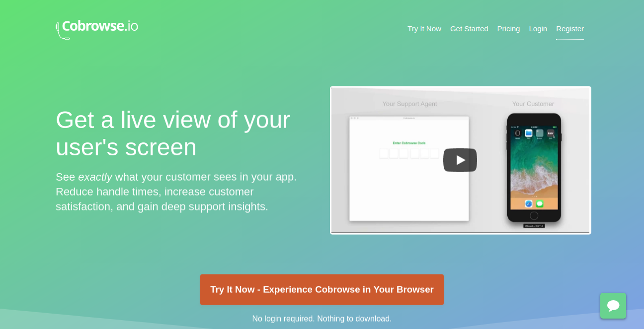Image resolution: width=644 pixels, height=329 pixels.
Task: Click the phone image in video thumbnail
Action: [534, 168]
